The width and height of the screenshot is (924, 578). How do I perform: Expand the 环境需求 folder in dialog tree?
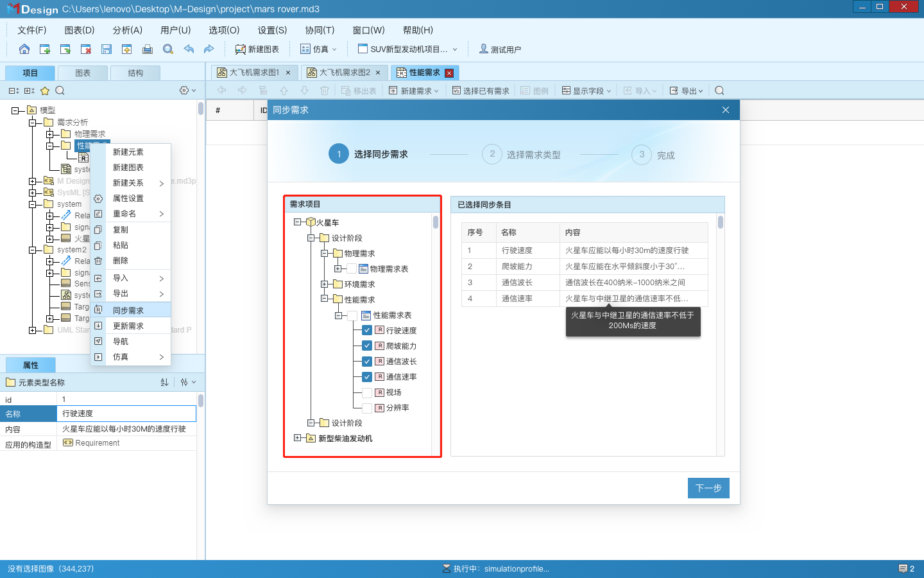(324, 284)
